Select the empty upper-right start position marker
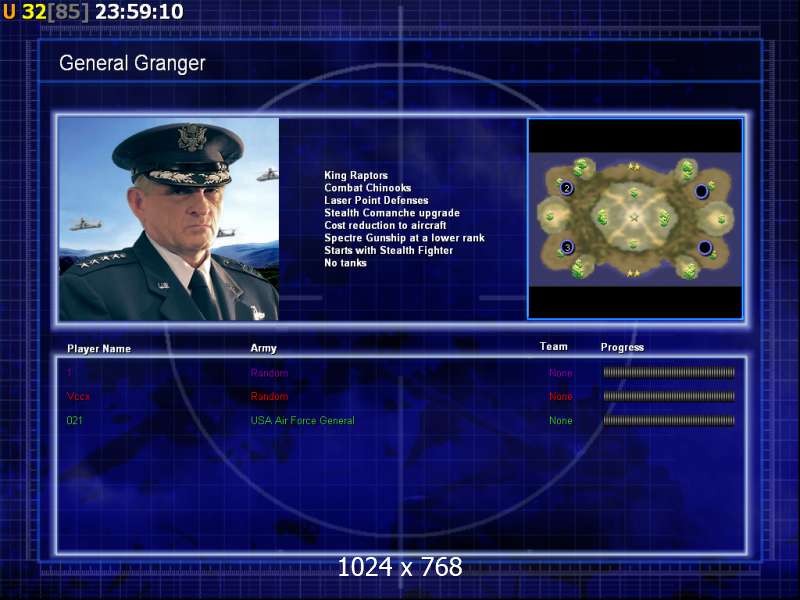Viewport: 800px width, 600px height. [702, 191]
